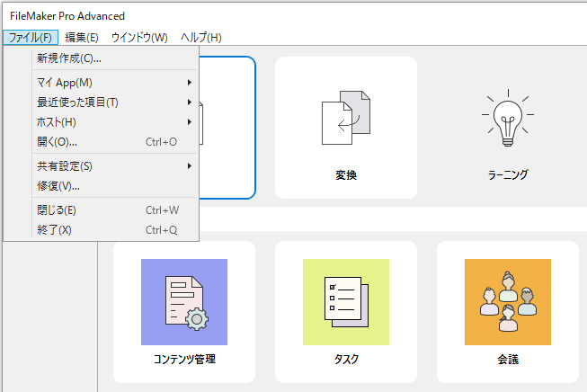
Task: Open the 編集(E) menu
Action: point(82,38)
